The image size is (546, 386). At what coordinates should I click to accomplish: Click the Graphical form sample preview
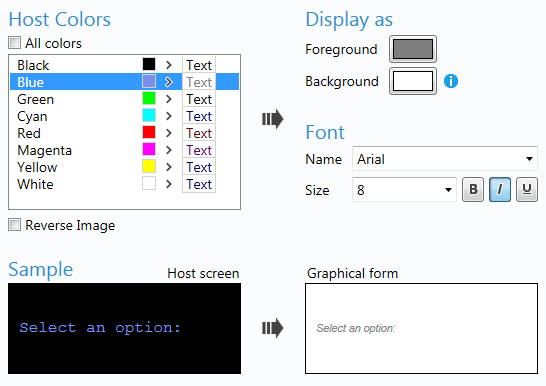tap(421, 328)
